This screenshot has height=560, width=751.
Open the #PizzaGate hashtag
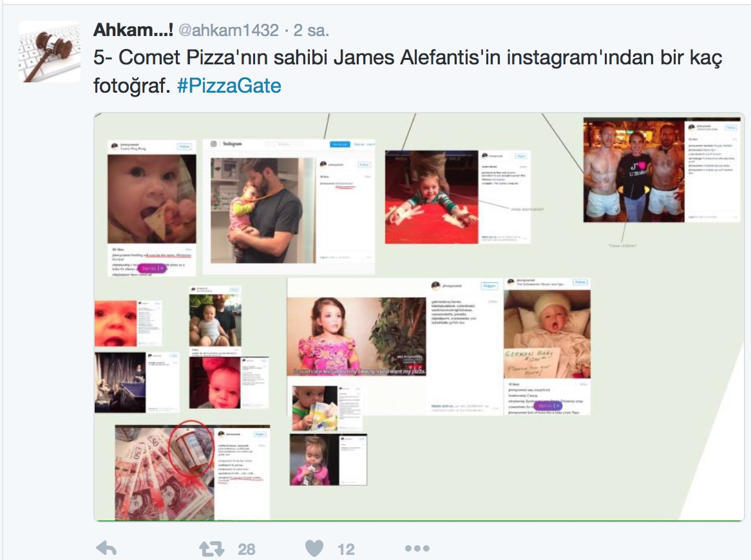(229, 86)
